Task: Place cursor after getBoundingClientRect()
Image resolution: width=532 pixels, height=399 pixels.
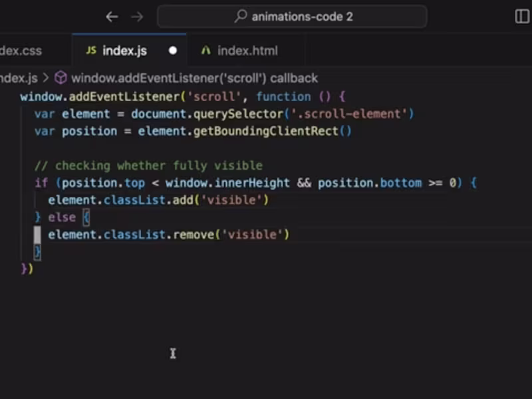Action: (x=352, y=131)
